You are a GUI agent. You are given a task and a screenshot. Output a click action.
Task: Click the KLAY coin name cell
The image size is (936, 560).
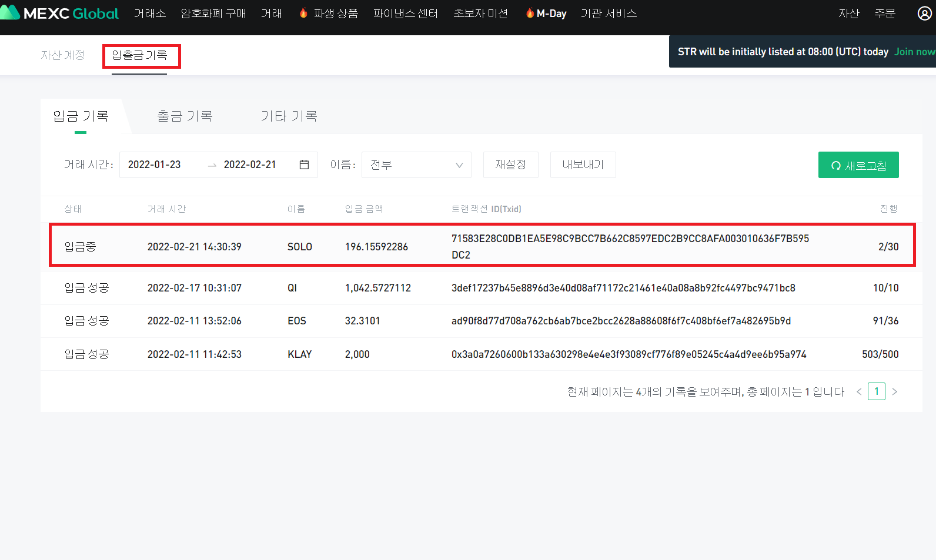[300, 354]
